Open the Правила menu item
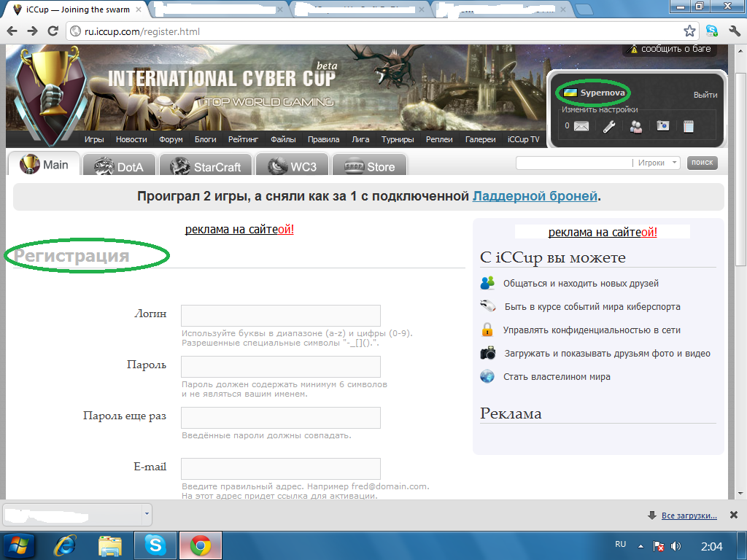The width and height of the screenshot is (747, 560). click(x=323, y=139)
